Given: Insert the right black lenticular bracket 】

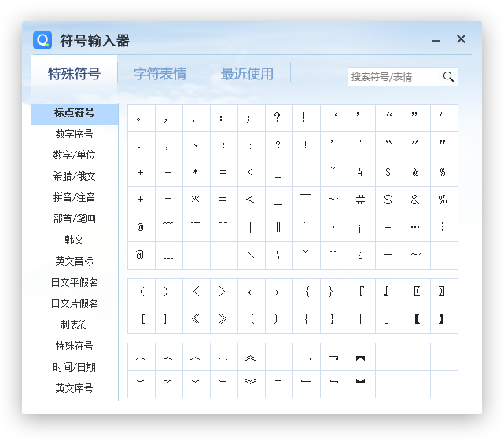Looking at the screenshot, I should tap(442, 319).
